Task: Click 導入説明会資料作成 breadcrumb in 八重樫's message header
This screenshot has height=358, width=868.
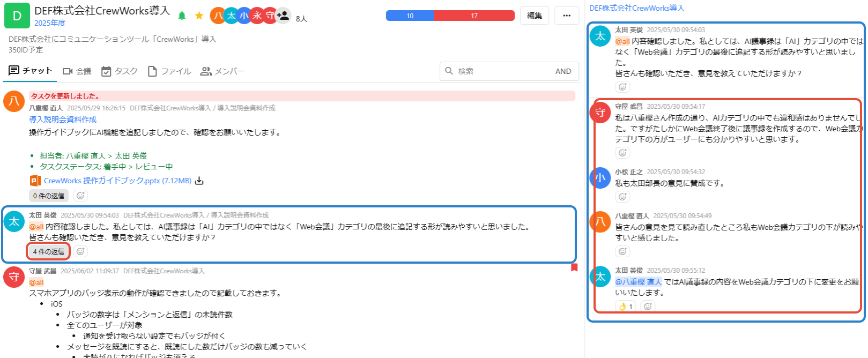Action: click(246, 108)
